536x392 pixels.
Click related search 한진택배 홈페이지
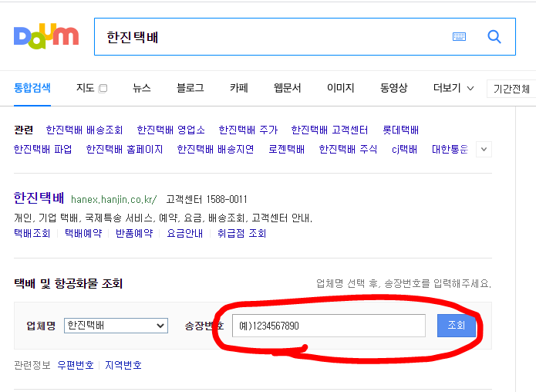124,149
